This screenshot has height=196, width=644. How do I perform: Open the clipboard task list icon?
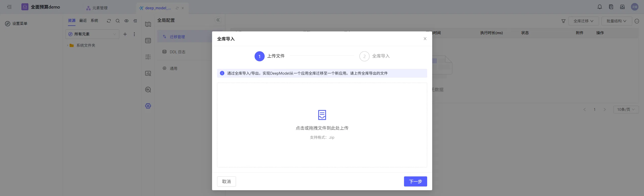coord(611,7)
